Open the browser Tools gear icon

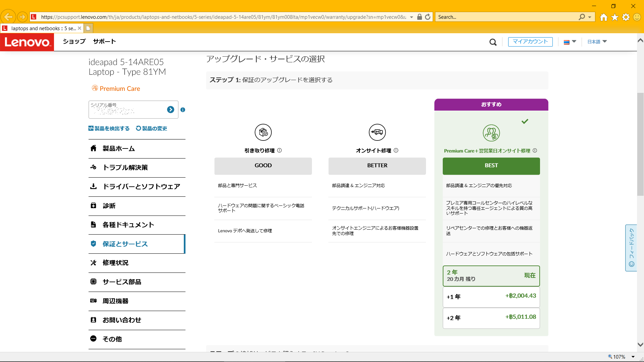626,17
